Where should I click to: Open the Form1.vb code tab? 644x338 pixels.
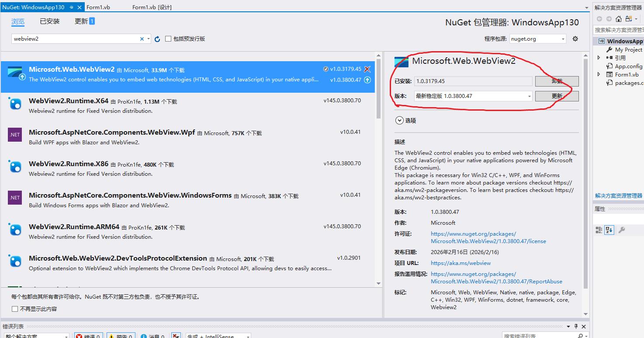point(98,7)
